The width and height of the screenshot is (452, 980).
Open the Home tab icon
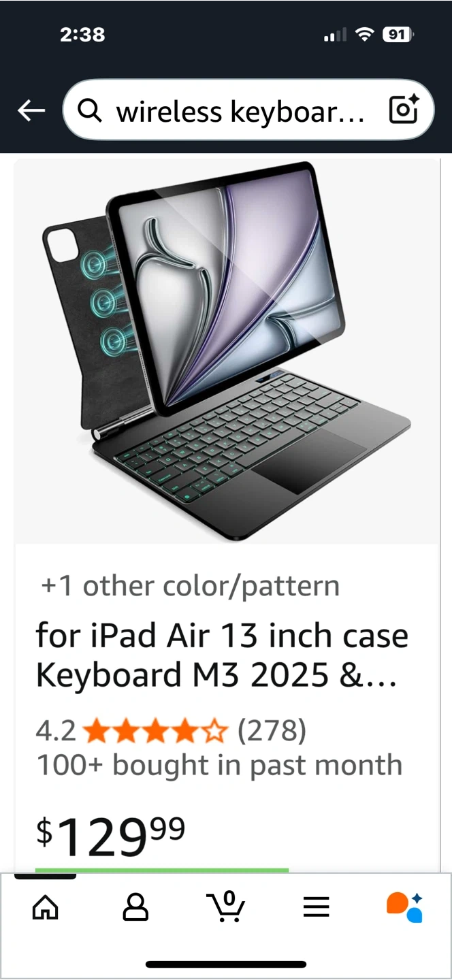coord(46,907)
